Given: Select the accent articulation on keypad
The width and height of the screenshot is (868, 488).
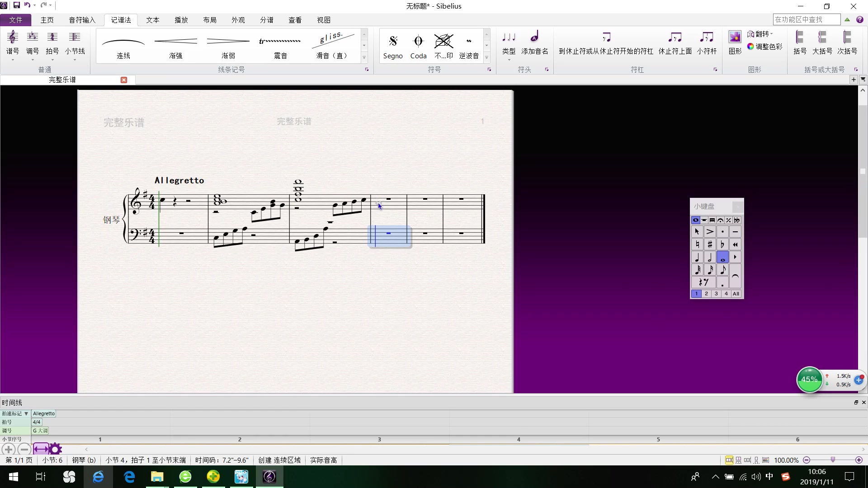Looking at the screenshot, I should coord(710,232).
